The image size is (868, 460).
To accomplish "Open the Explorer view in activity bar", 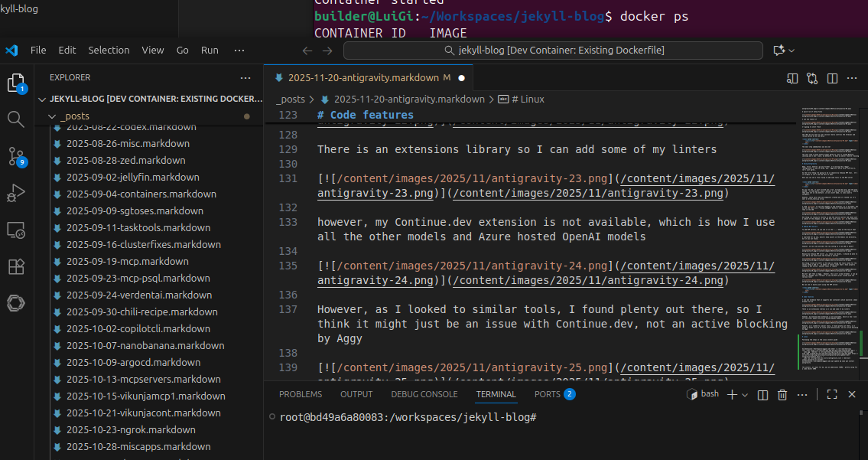I will (16, 83).
